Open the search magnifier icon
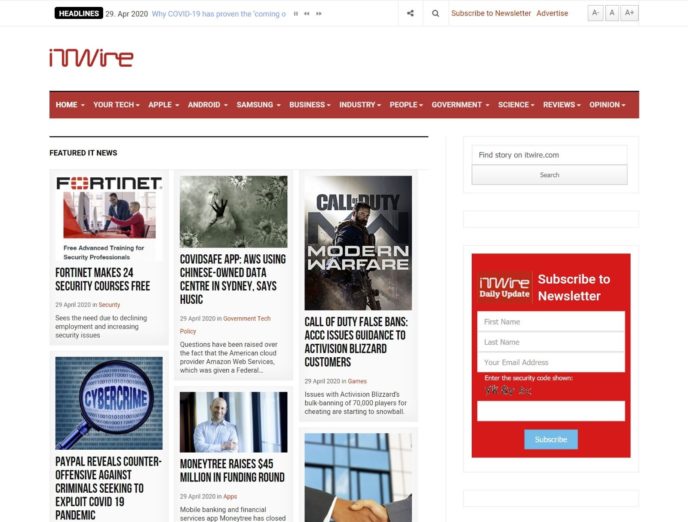Image resolution: width=688 pixels, height=522 pixels. (x=435, y=13)
